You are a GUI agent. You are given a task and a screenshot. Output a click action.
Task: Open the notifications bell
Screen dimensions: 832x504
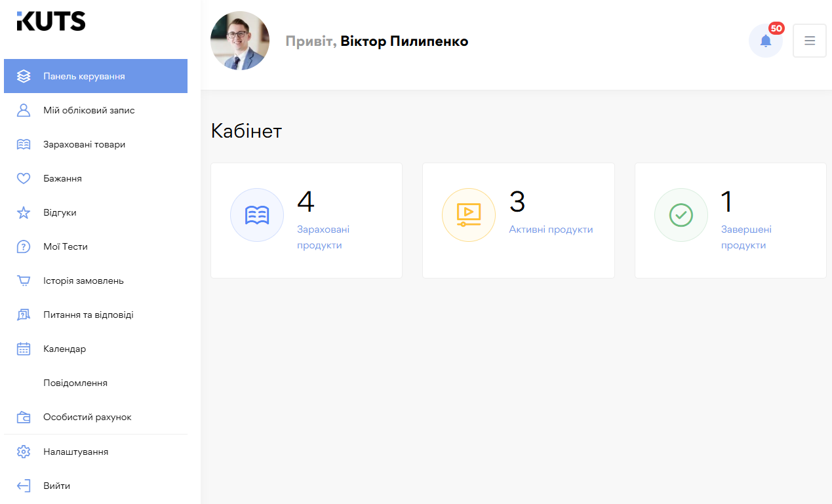coord(765,41)
